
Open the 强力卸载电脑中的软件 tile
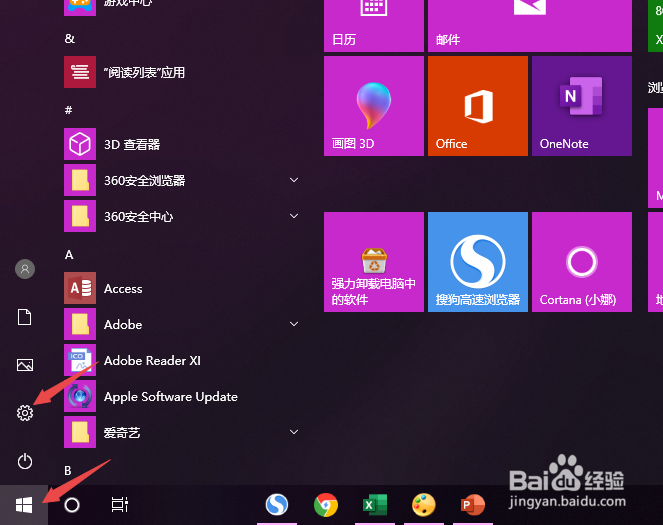pos(374,262)
